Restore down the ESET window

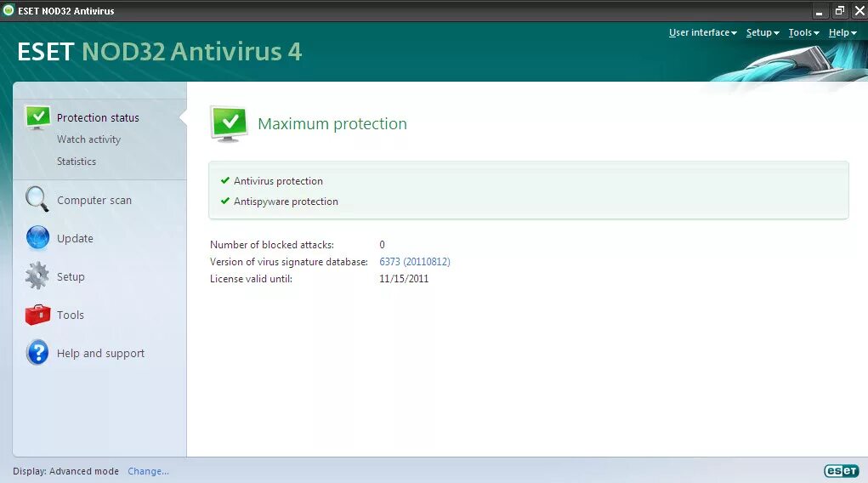pos(839,10)
